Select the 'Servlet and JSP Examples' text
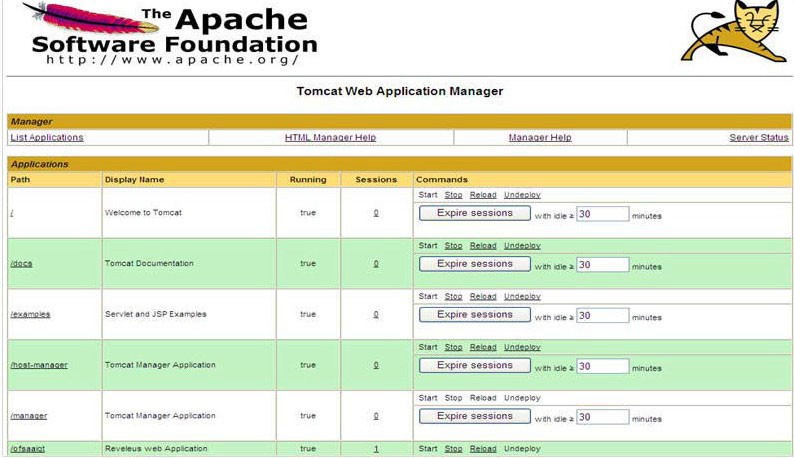The image size is (794, 458). [x=155, y=314]
